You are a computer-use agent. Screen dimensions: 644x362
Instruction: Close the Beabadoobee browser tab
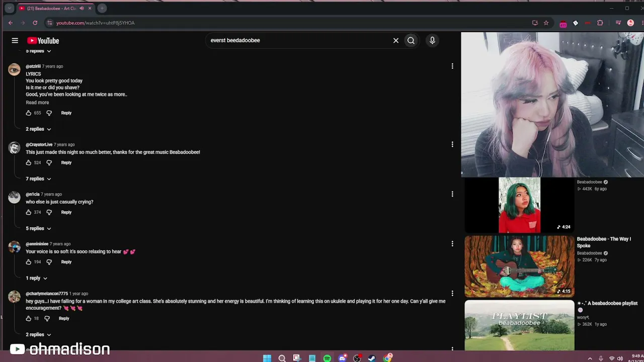click(90, 8)
